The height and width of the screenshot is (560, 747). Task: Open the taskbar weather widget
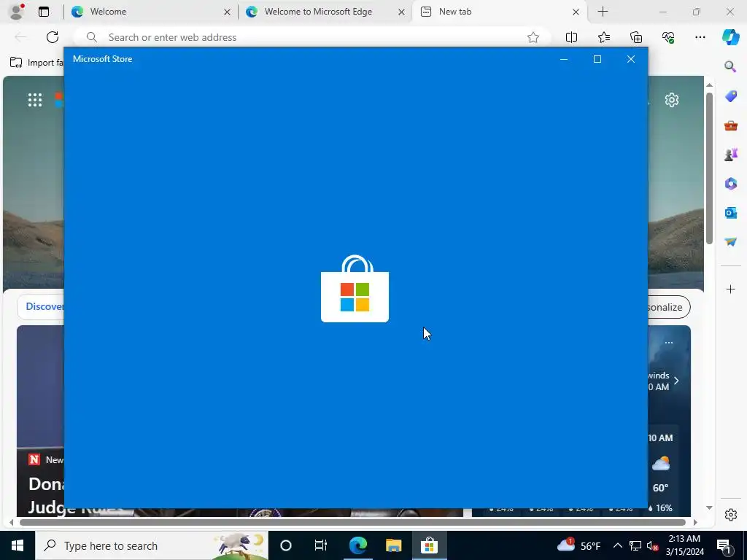pos(578,545)
